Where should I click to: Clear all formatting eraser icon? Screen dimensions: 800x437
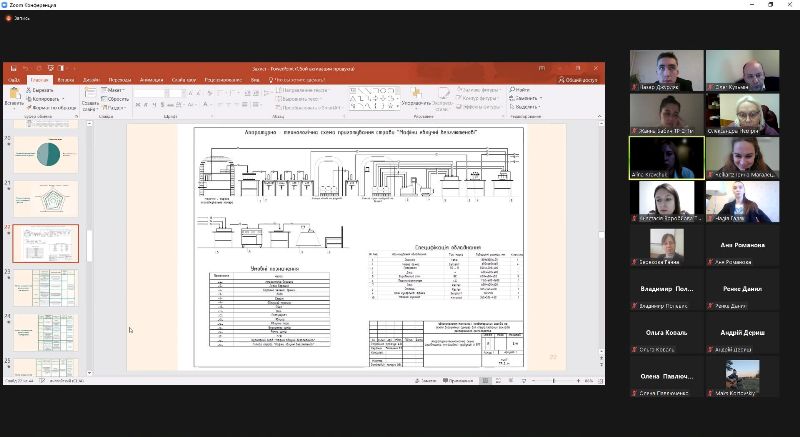[209, 93]
